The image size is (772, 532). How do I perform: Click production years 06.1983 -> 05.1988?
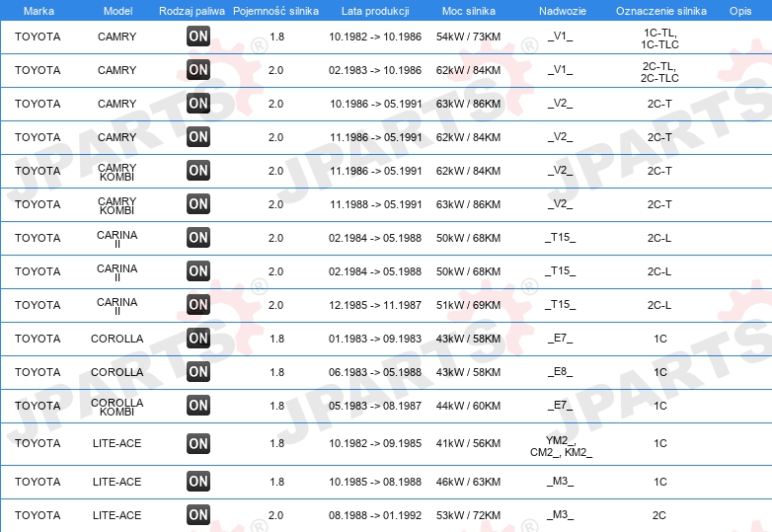pos(375,372)
